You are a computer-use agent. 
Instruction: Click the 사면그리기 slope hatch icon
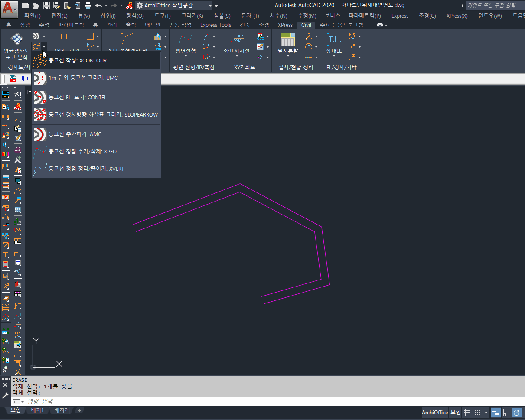pos(66,39)
